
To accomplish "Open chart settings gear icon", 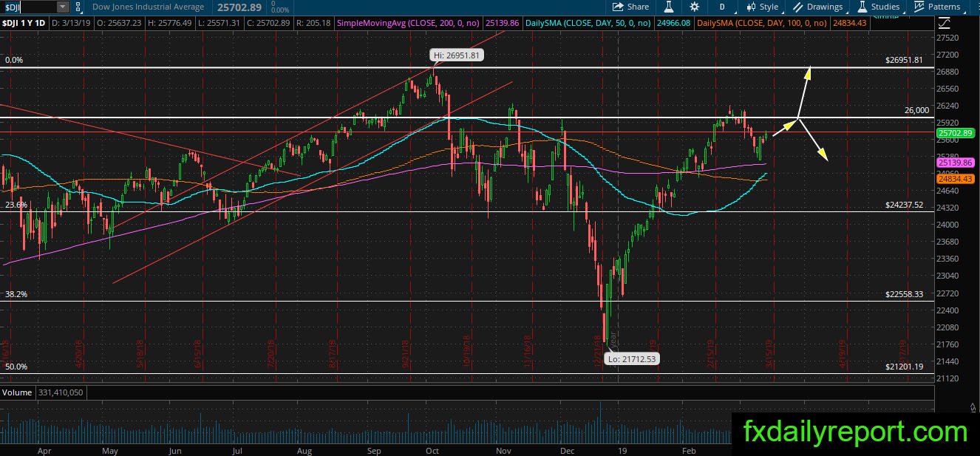I will (694, 7).
